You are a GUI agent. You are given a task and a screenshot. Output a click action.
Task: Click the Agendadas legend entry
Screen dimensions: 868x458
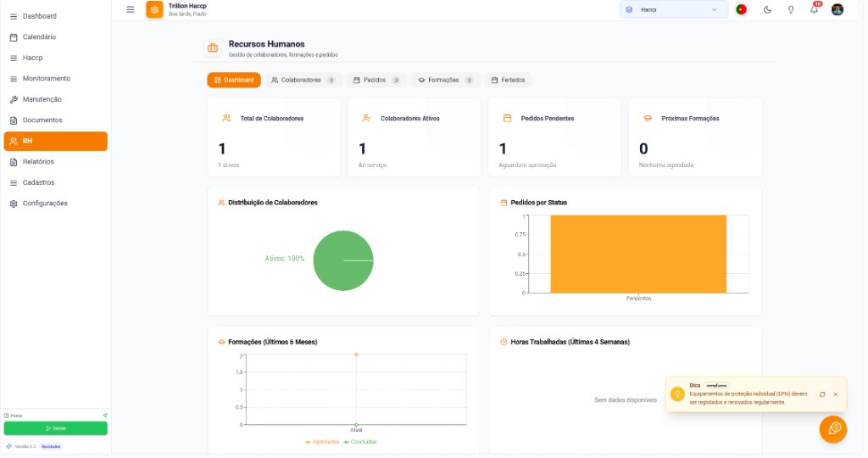click(322, 442)
